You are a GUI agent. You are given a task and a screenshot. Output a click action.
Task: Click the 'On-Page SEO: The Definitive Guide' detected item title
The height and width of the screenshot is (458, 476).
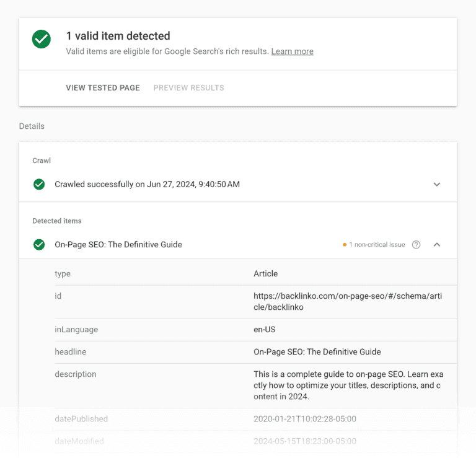coord(118,245)
